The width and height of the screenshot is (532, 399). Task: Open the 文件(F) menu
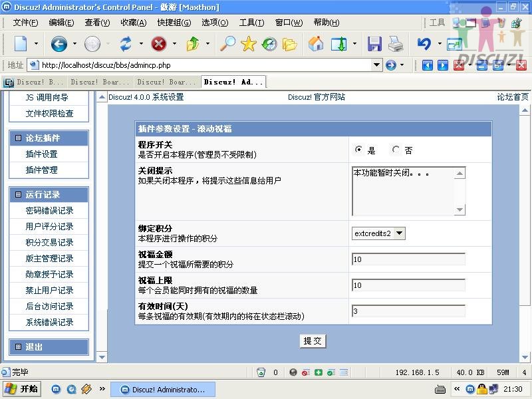(x=25, y=23)
